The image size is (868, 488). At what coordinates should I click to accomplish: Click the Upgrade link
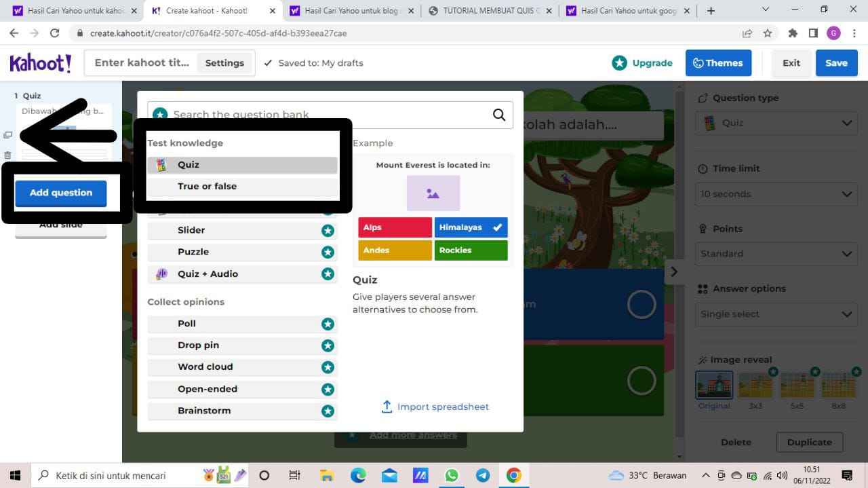coord(642,63)
